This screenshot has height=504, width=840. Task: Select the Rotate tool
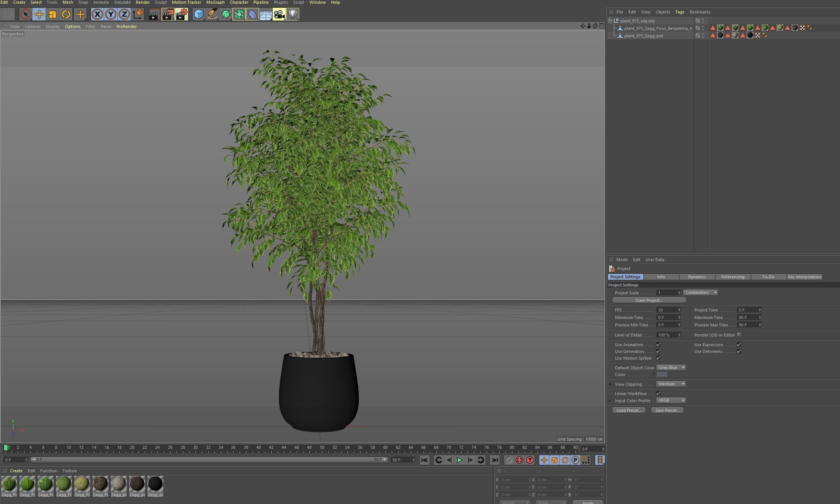(66, 15)
